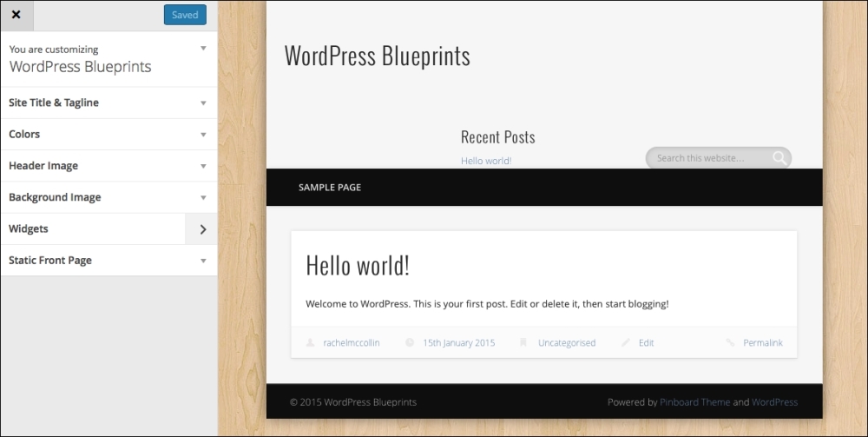This screenshot has height=437, width=868.
Task: Expand the Colors section arrow
Action: coord(203,135)
